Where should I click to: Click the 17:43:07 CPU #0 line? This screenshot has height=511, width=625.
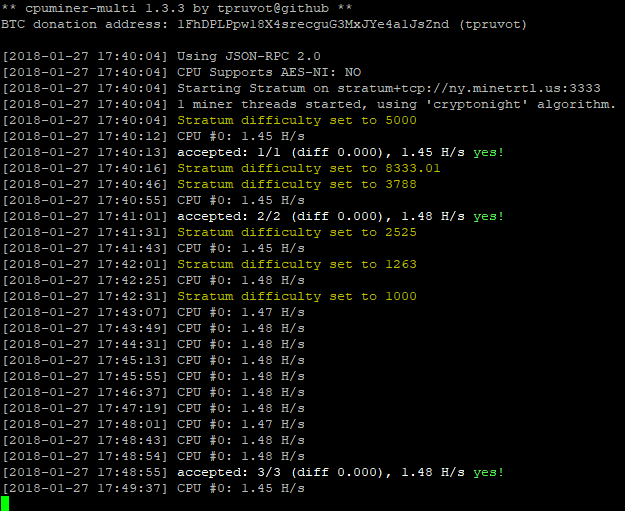[153, 312]
